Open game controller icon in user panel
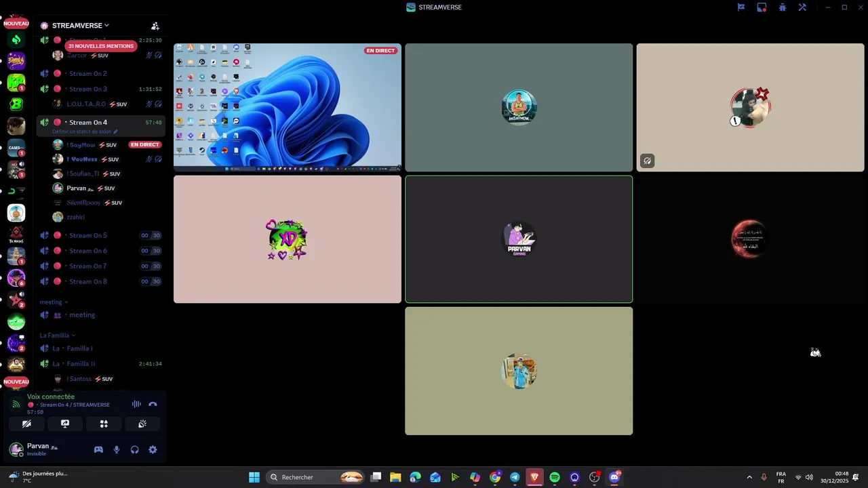 (98, 449)
